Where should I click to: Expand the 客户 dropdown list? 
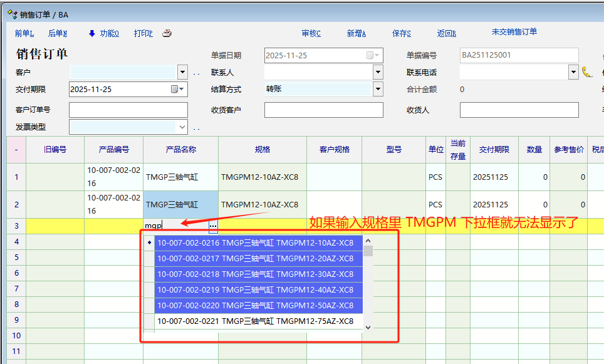182,72
